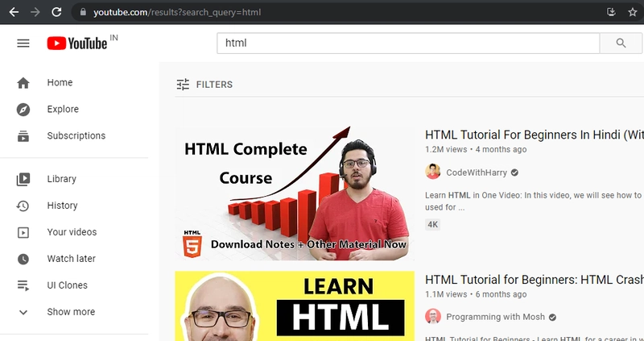Image resolution: width=644 pixels, height=341 pixels.
Task: Open HTML Tutorial For Beginners In Hindi title
Action: 535,135
